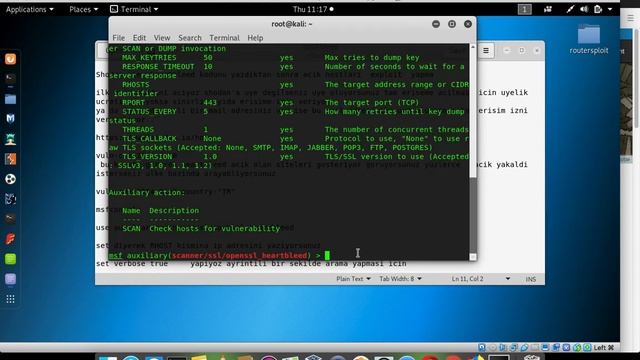Click 'TLS_VERSION' option in terminal output
The height and width of the screenshot is (360, 640).
tap(147, 156)
